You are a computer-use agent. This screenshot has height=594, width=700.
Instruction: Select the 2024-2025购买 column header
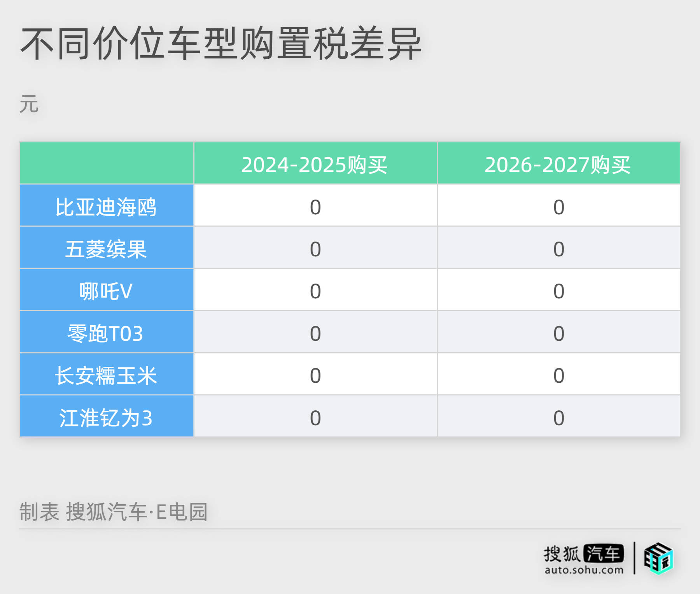click(x=315, y=163)
